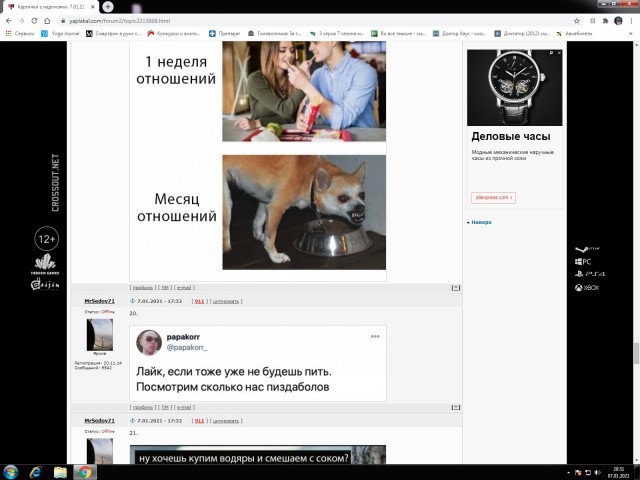
Task: Close the Картинки с надписями tab
Action: [92, 7]
